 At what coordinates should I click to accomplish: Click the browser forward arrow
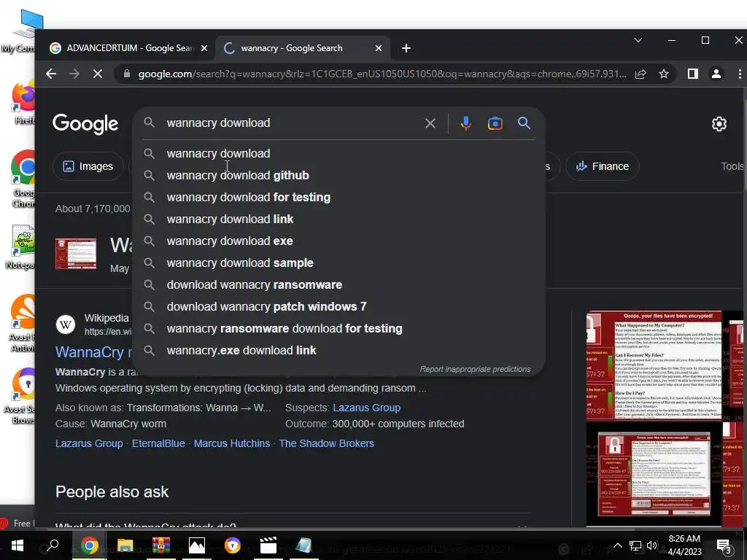(x=74, y=74)
